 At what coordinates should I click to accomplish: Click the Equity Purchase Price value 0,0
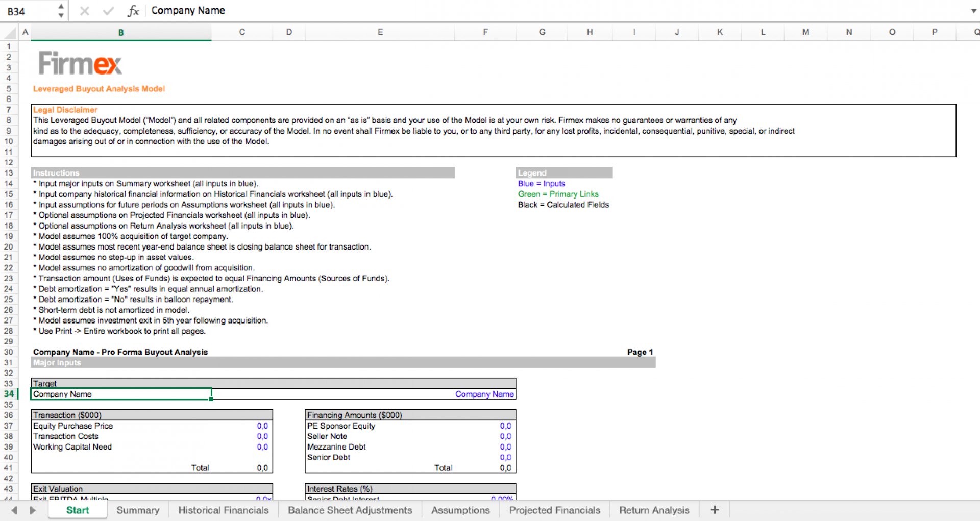262,426
